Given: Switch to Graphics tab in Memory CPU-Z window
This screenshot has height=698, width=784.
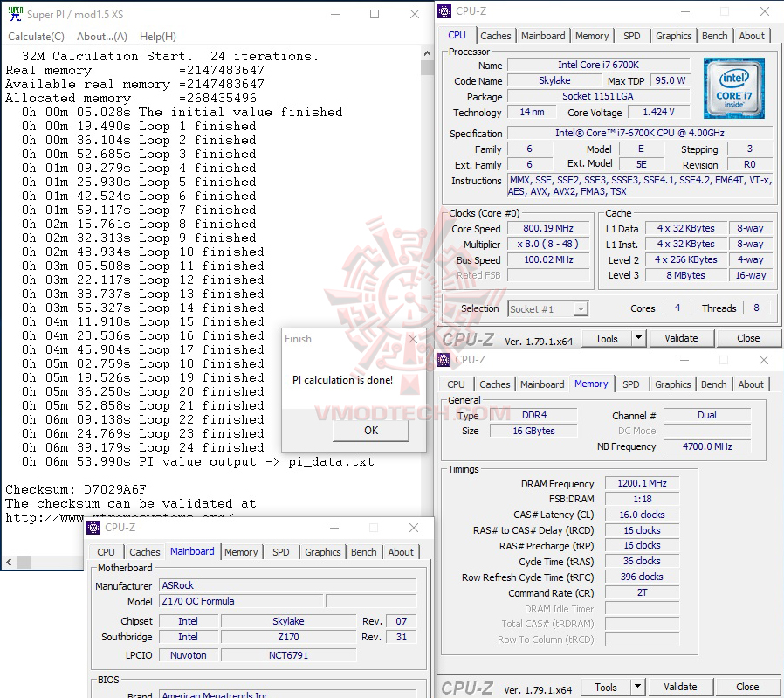Looking at the screenshot, I should 672,384.
